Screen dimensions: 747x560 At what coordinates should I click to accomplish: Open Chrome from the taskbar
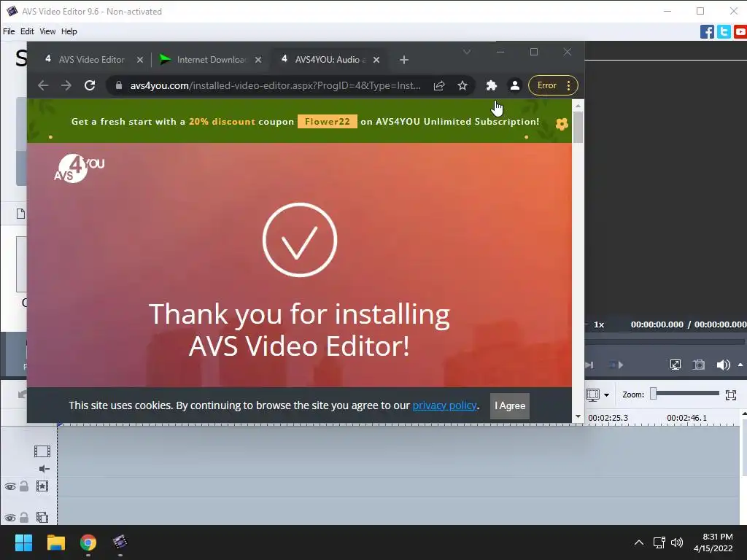coord(88,542)
